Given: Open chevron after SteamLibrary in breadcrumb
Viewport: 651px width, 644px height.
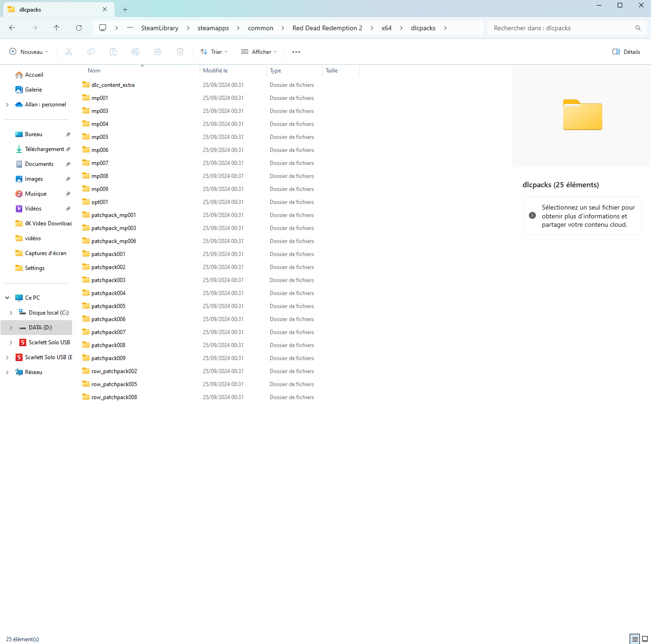Looking at the screenshot, I should pyautogui.click(x=188, y=28).
